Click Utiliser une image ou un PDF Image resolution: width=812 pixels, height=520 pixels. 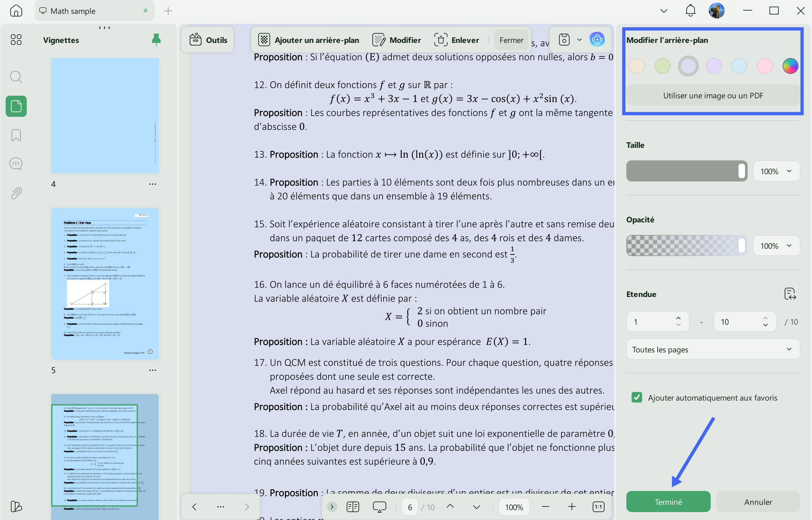(x=713, y=96)
